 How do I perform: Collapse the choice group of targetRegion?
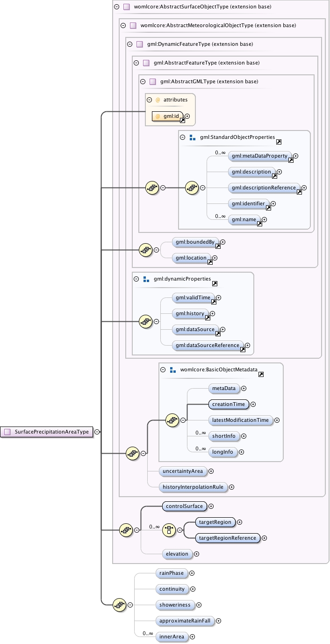[179, 530]
